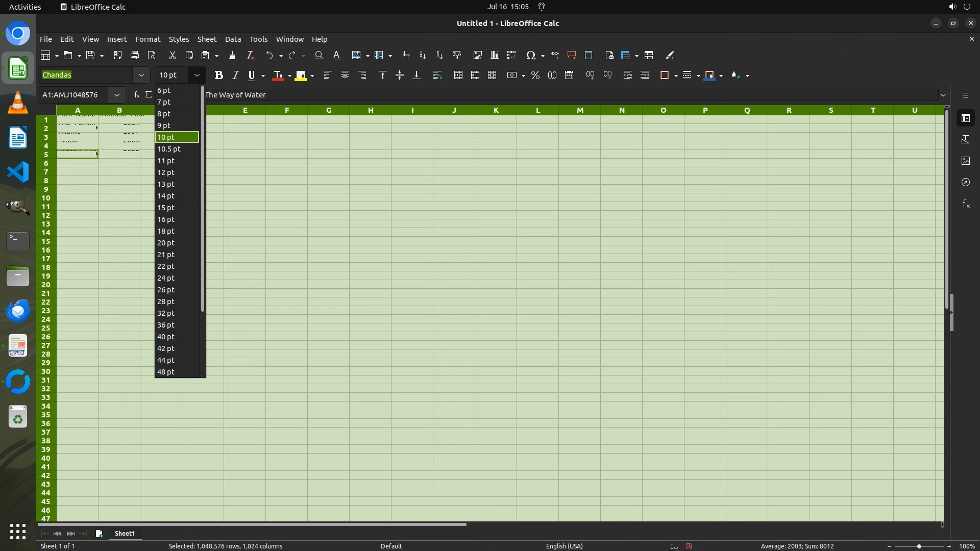Toggle Italic formatting
980x551 pixels.
click(235, 75)
